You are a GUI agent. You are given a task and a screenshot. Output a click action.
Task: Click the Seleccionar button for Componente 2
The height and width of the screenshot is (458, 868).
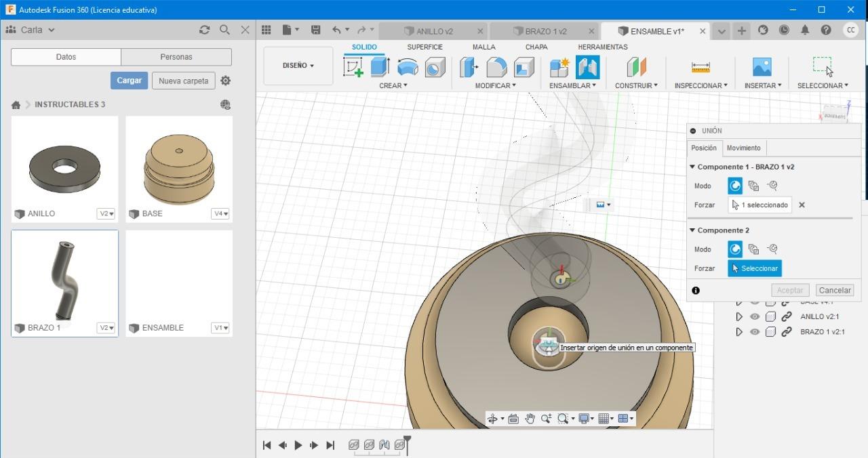point(755,268)
